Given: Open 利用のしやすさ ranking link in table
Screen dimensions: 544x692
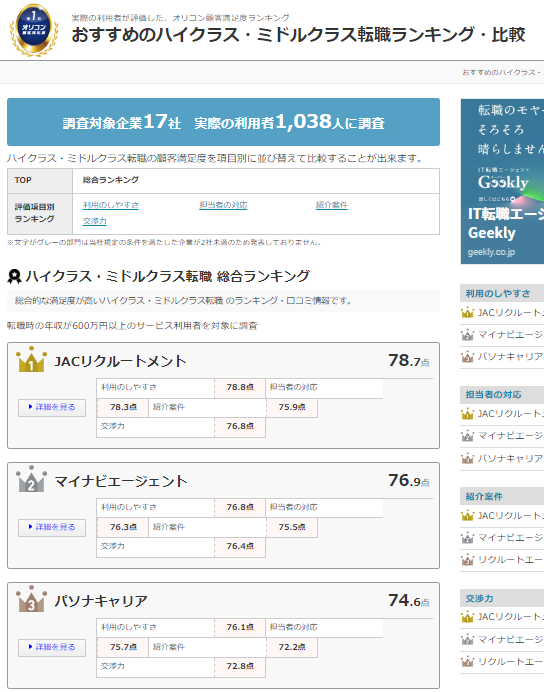Looking at the screenshot, I should pyautogui.click(x=111, y=205).
